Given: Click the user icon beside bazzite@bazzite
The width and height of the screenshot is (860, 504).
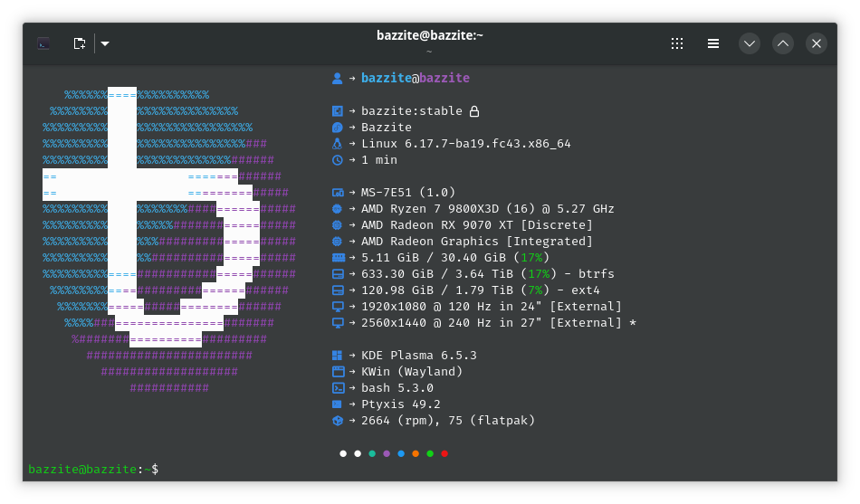Looking at the screenshot, I should [338, 78].
